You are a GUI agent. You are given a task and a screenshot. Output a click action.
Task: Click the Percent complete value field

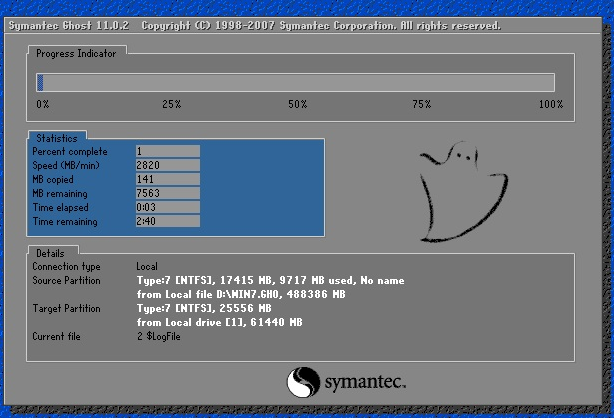click(x=168, y=151)
